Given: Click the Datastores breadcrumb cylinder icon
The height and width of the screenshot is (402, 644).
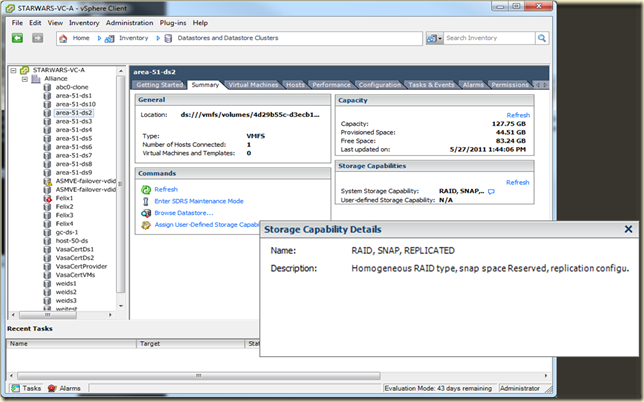Looking at the screenshot, I should (168, 39).
